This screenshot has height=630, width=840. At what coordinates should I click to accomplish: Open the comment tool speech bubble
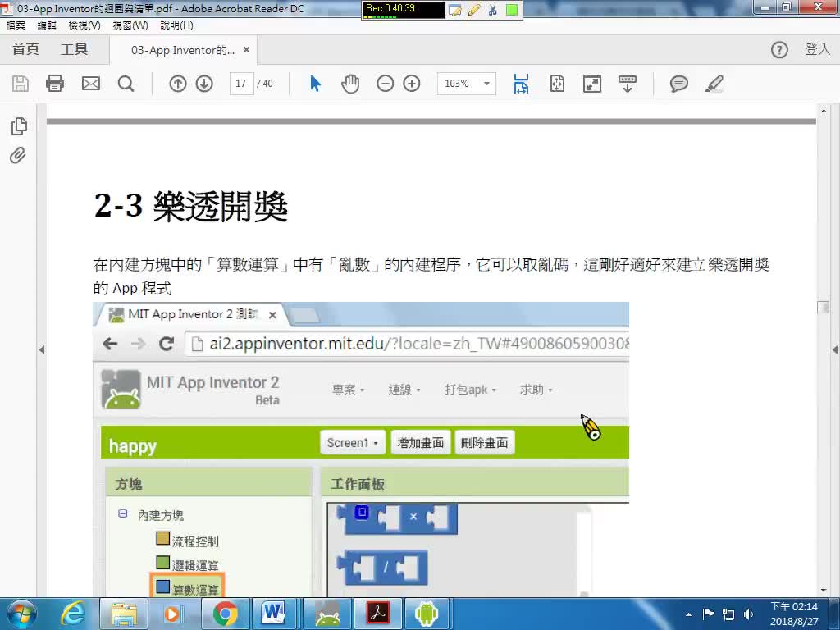[679, 83]
